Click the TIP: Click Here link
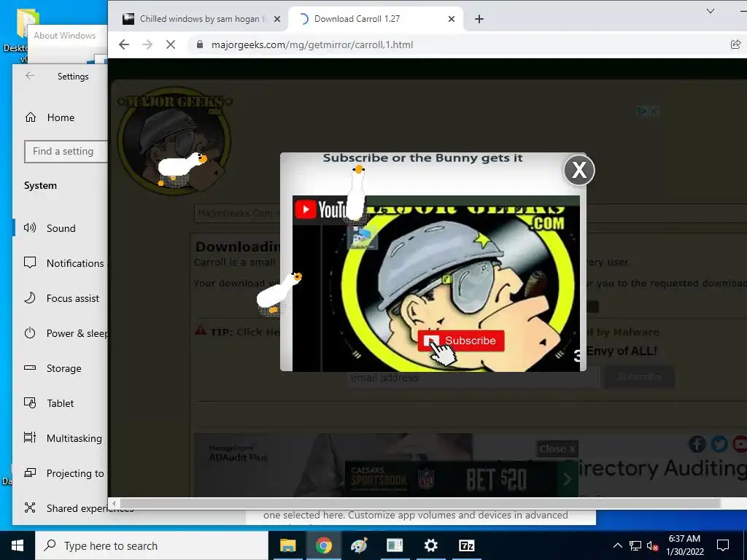Screen dimensions: 747x560 244,332
